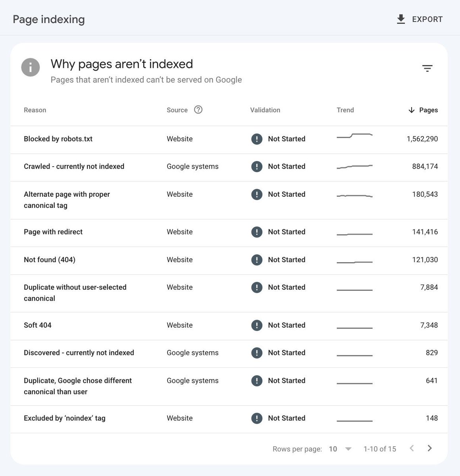Click the 121,030 pages count

pyautogui.click(x=425, y=260)
